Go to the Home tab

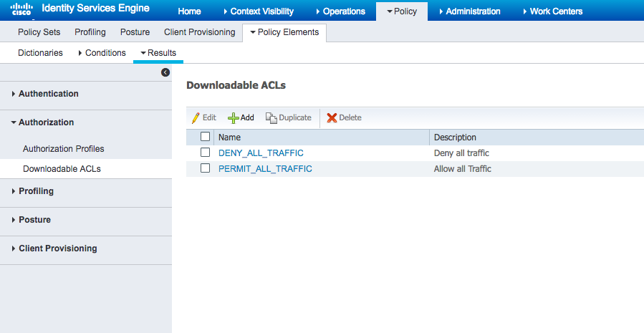189,11
